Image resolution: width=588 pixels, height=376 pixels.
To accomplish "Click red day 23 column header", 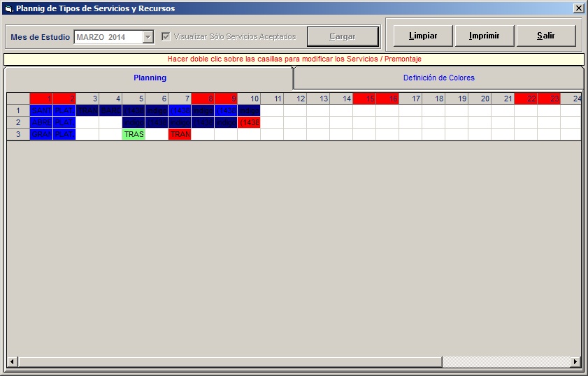I will click(549, 99).
